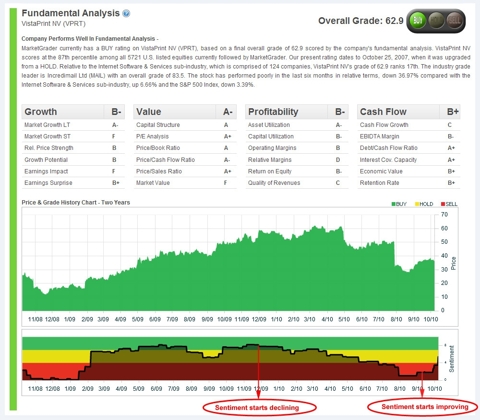Click the 2/09 label on sentiment axis
The width and height of the screenshot is (480, 420).
point(87,389)
